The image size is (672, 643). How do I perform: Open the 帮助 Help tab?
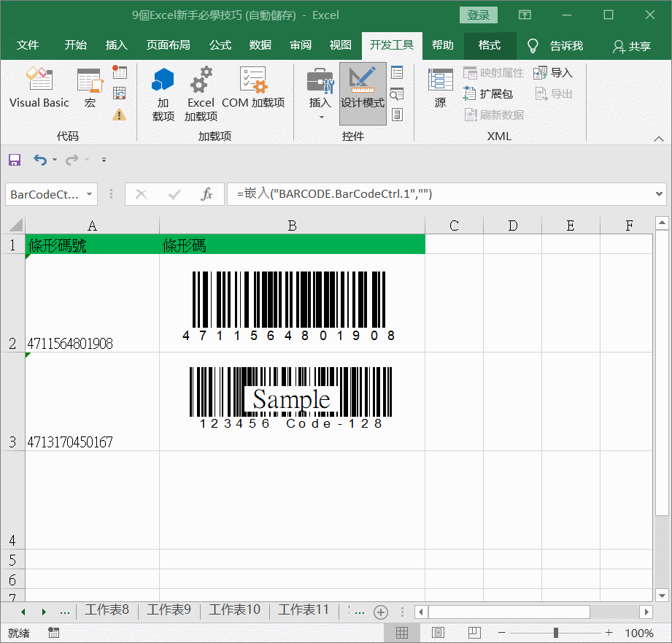pyautogui.click(x=443, y=45)
